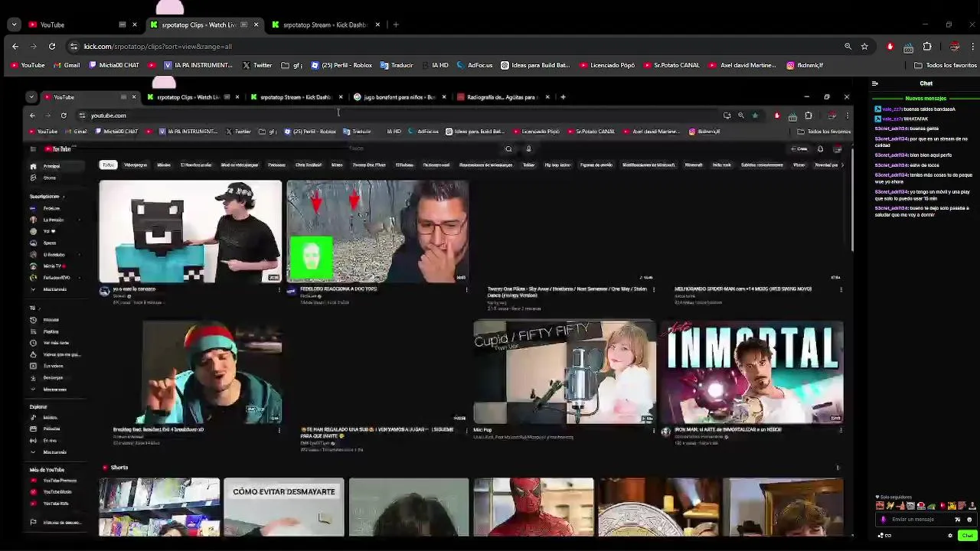Open the YouTube bookmark in the outer bookmarks bar
This screenshot has height=551, width=980.
click(28, 65)
